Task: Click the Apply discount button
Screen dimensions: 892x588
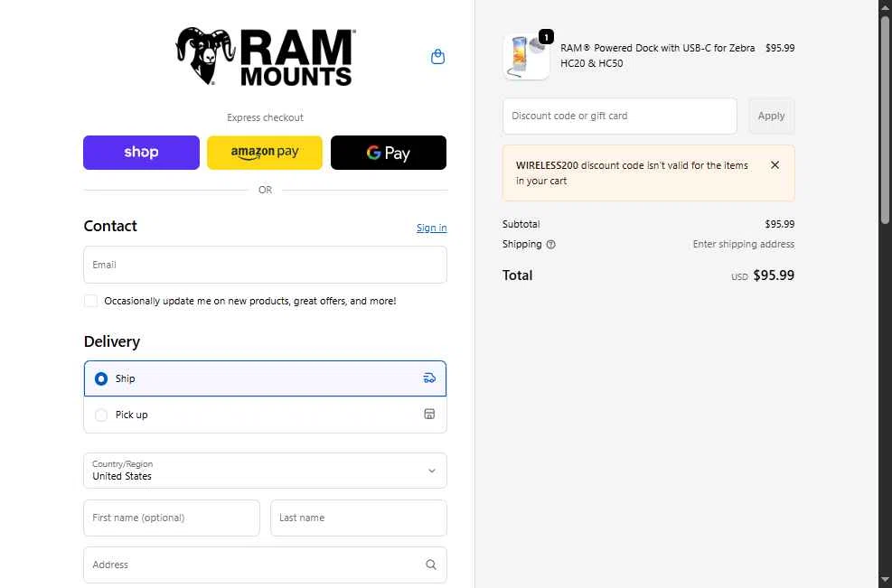Action: (x=772, y=116)
